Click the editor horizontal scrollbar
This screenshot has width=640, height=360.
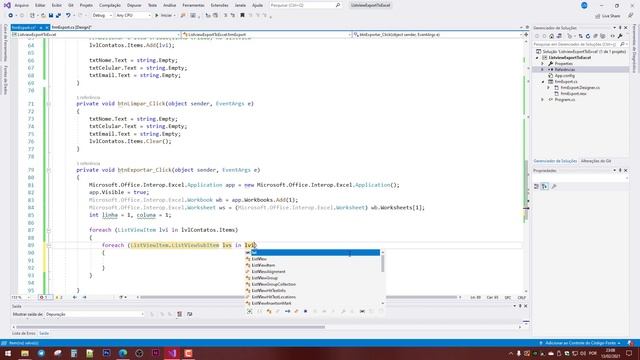[x=298, y=297]
